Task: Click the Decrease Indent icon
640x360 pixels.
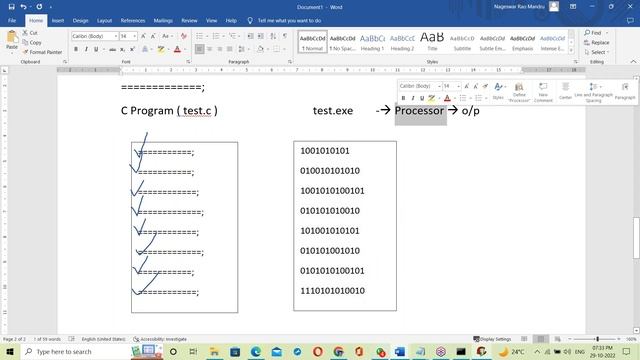Action: (x=251, y=36)
